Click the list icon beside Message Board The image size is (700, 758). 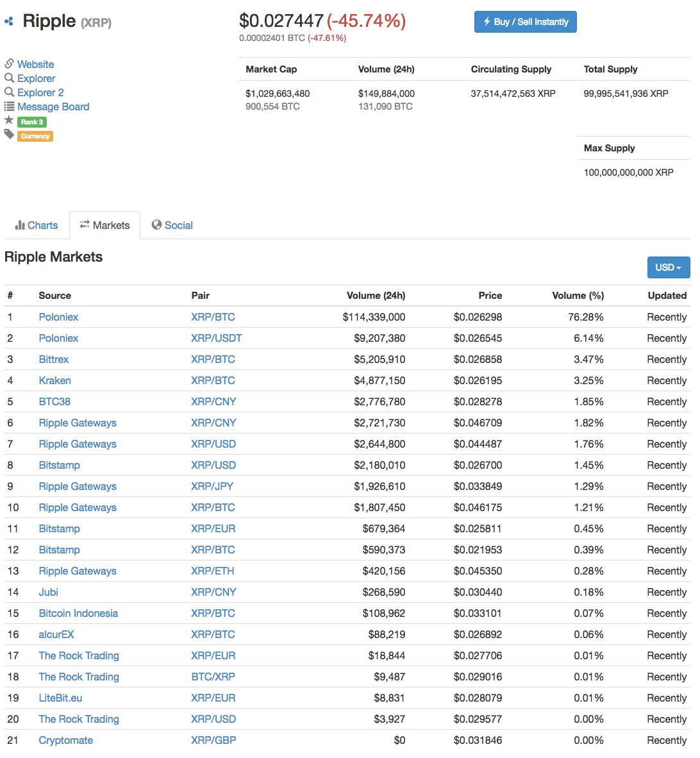click(9, 106)
